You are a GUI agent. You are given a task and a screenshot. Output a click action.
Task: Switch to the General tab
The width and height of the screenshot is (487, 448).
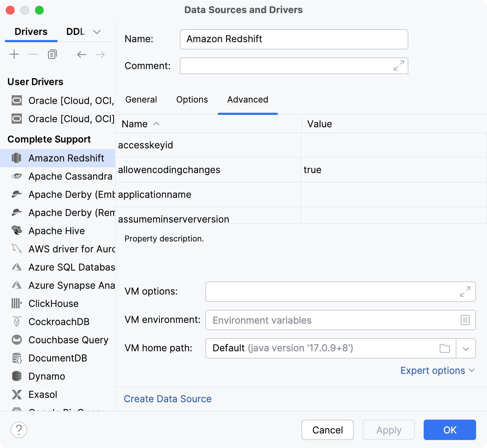click(x=141, y=100)
